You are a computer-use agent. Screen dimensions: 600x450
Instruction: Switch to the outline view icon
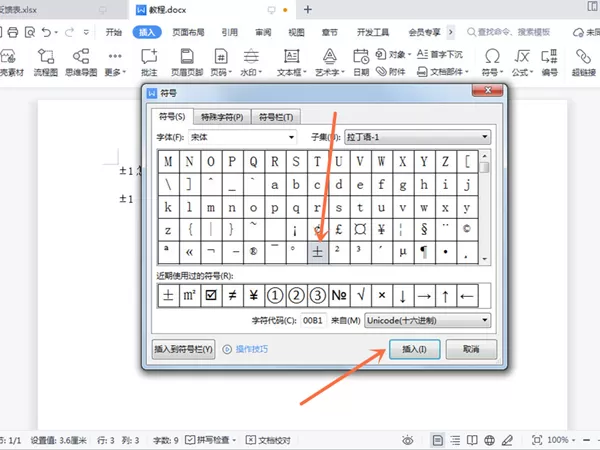click(x=455, y=440)
